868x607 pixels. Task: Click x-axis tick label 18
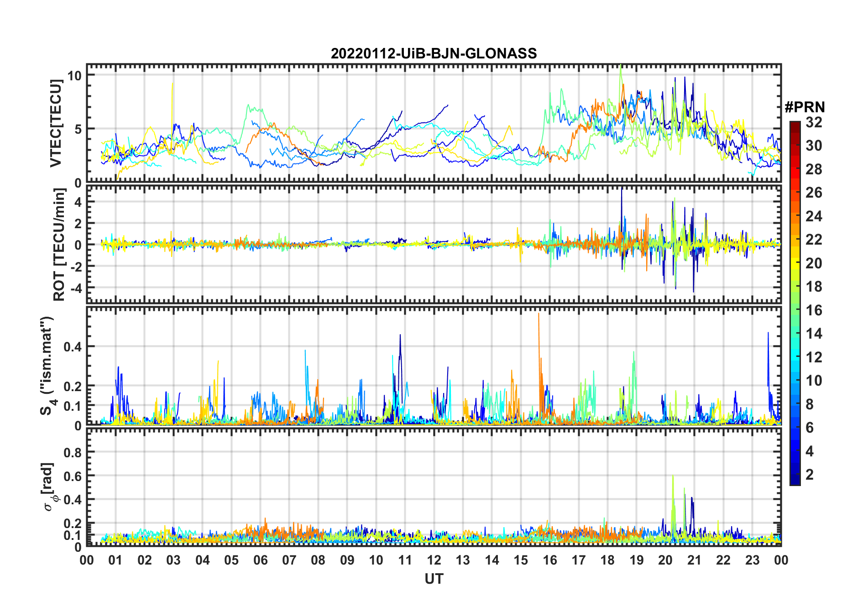point(607,560)
